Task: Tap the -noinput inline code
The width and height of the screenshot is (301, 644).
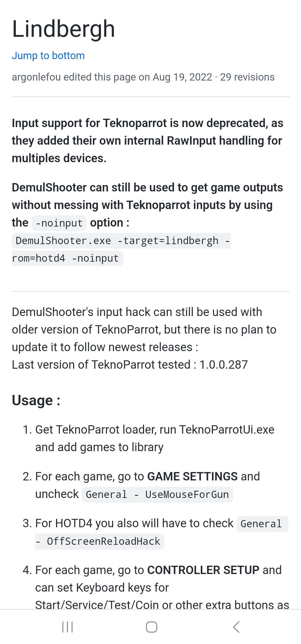Action: tap(59, 223)
